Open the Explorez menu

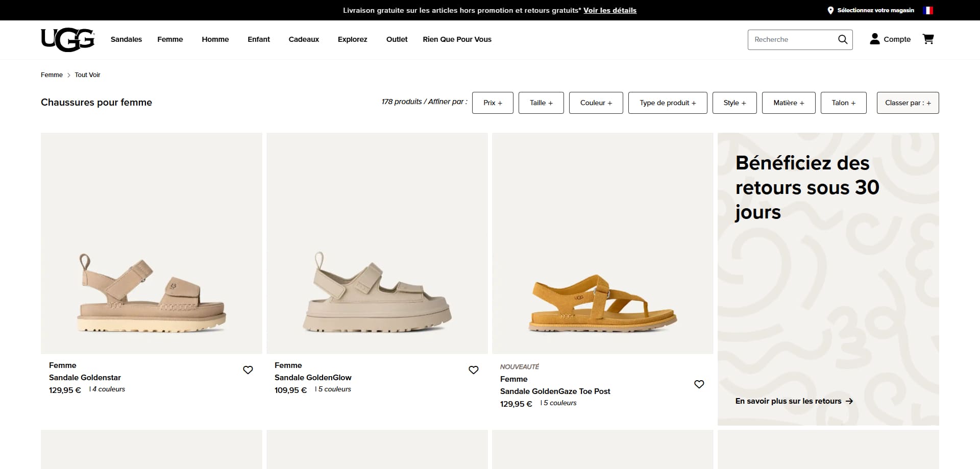click(352, 39)
